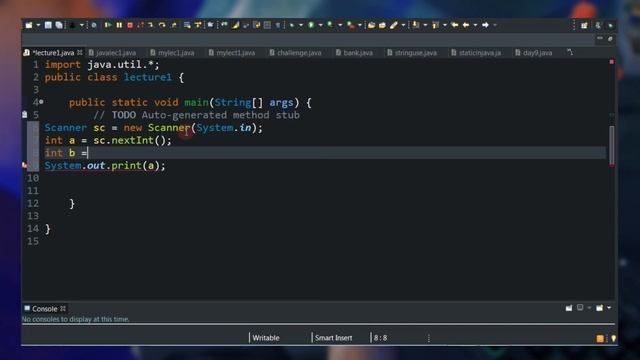Minimize the editor area
The image size is (640, 360).
[x=600, y=38]
